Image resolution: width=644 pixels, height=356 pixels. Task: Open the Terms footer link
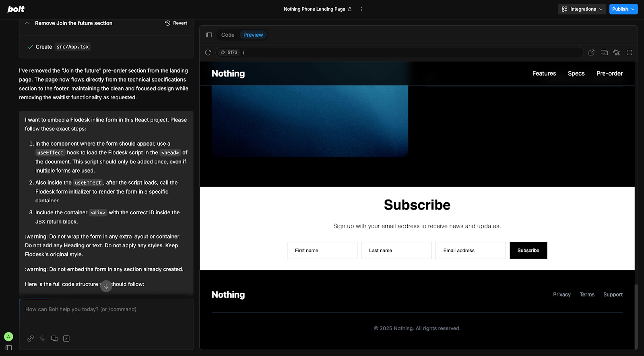pyautogui.click(x=587, y=295)
